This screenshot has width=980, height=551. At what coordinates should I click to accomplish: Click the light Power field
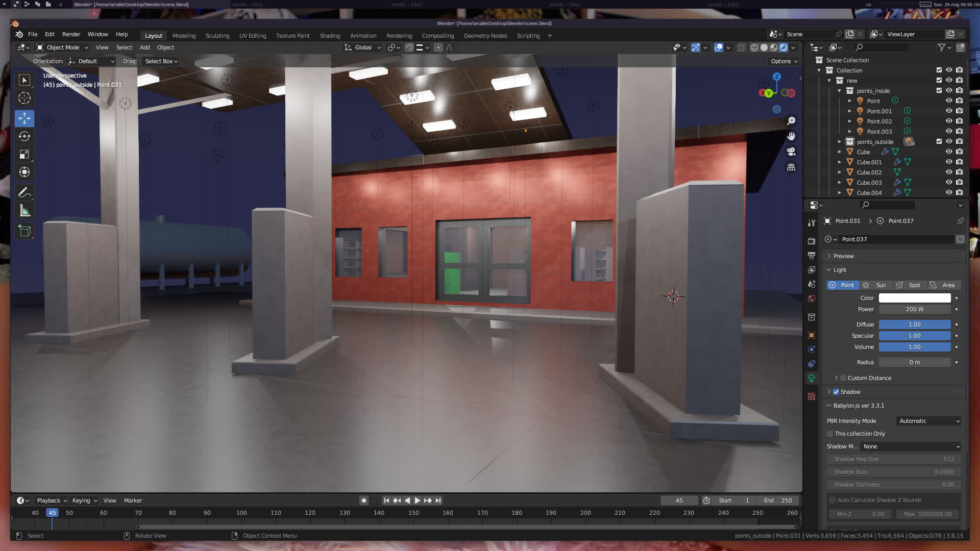click(x=914, y=309)
